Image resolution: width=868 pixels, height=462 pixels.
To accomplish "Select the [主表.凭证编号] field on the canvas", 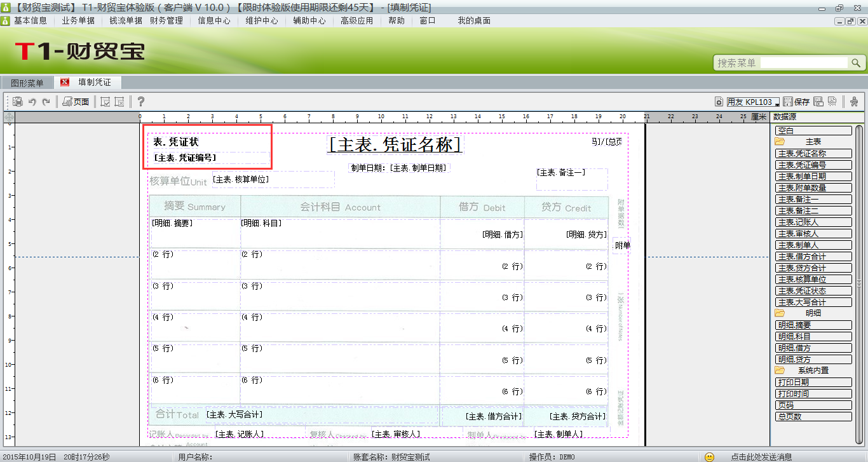I will 211,158.
